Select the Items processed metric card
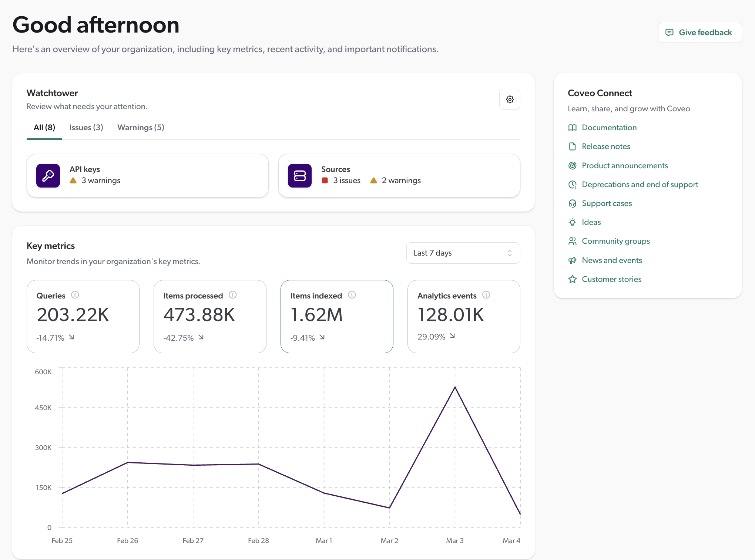The width and height of the screenshot is (755, 560). 210,316
